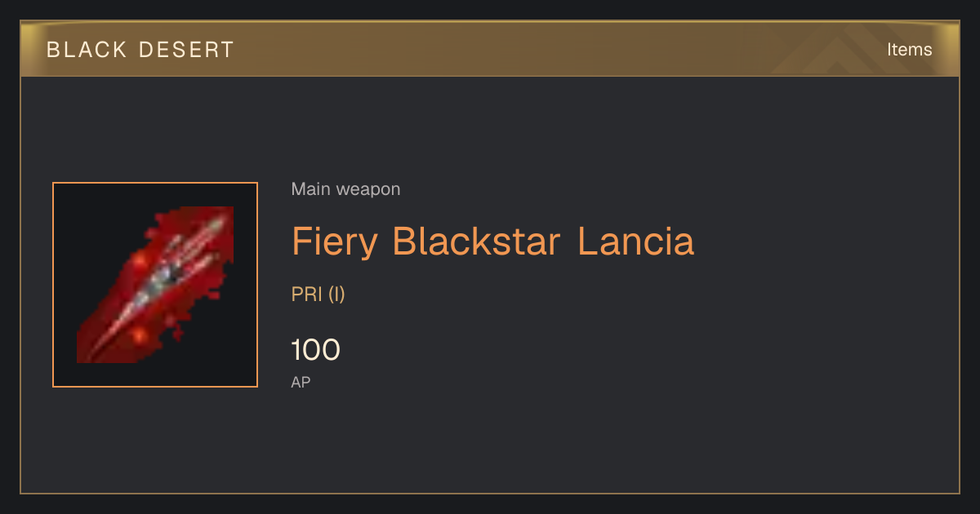Click the gold header banner background
980x514 pixels.
click(490, 49)
